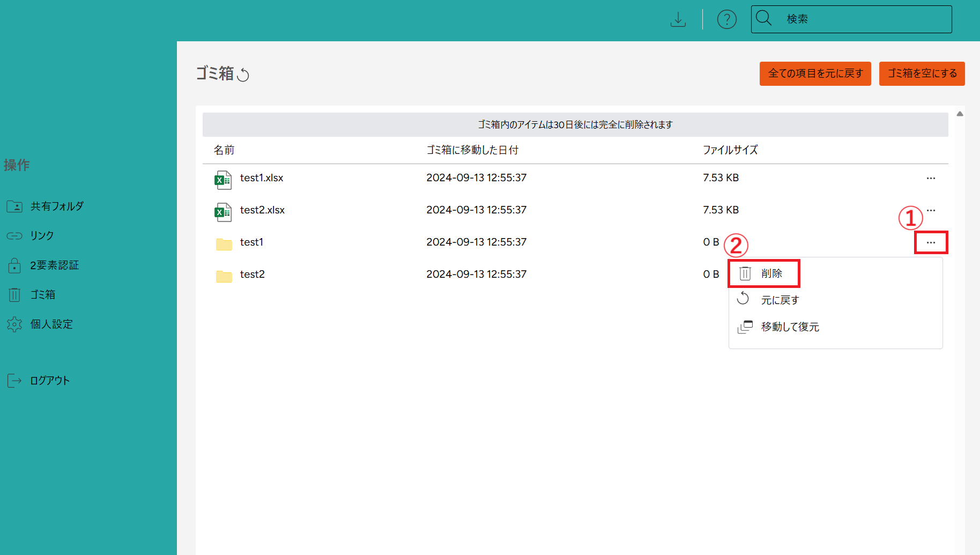Refresh the ゴミ箱 list via reload icon
Image resolution: width=980 pixels, height=555 pixels.
pyautogui.click(x=243, y=75)
